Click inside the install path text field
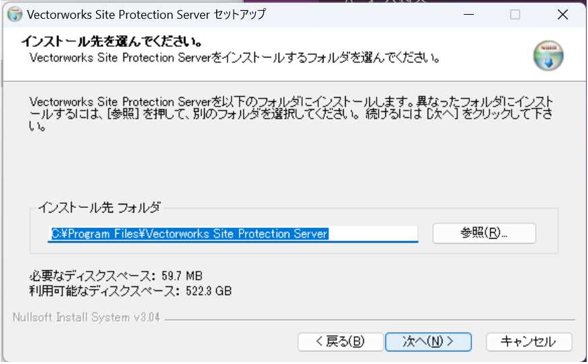Screen dimensions: 588x364 pos(233,234)
